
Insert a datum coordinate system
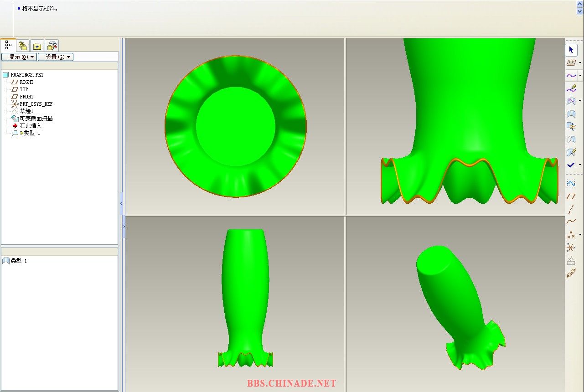571,248
